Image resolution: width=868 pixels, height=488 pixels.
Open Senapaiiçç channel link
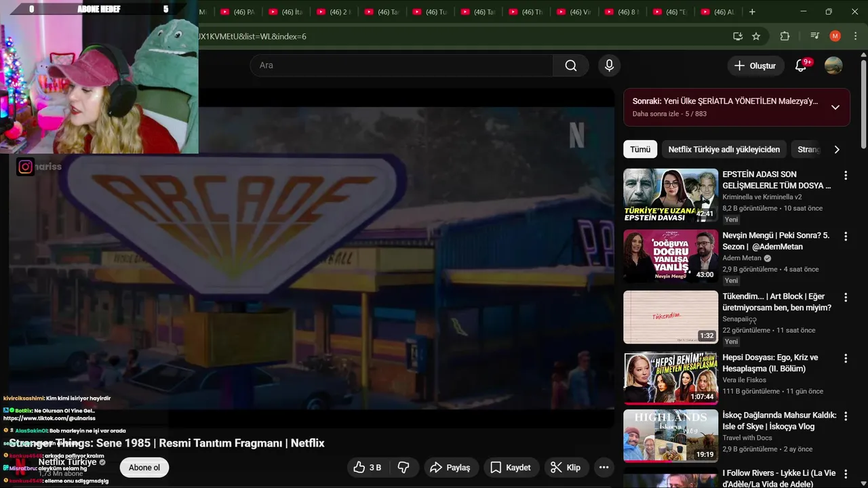[739, 319]
